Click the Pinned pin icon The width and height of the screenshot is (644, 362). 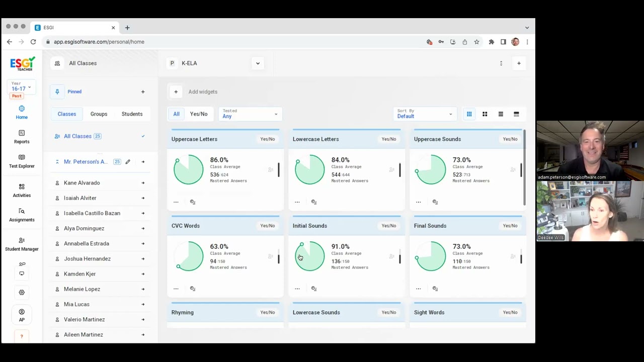(x=57, y=92)
